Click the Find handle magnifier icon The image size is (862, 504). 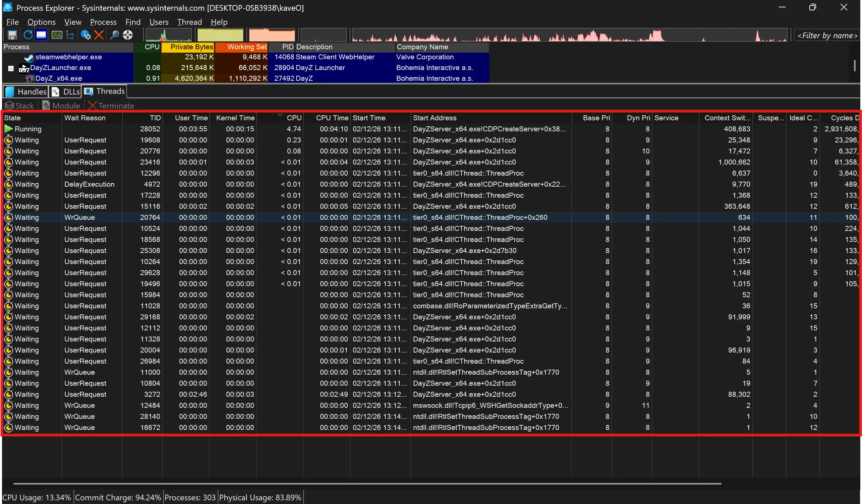(114, 35)
